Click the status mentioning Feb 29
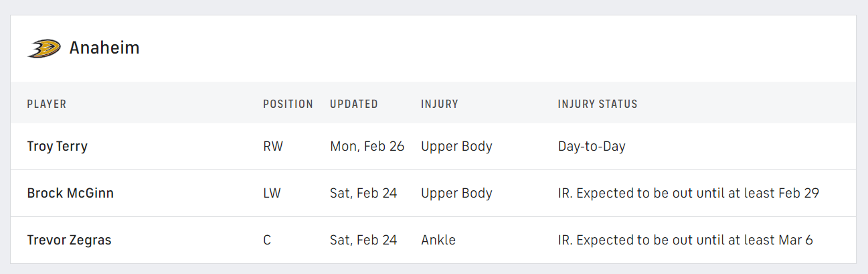 (x=689, y=193)
